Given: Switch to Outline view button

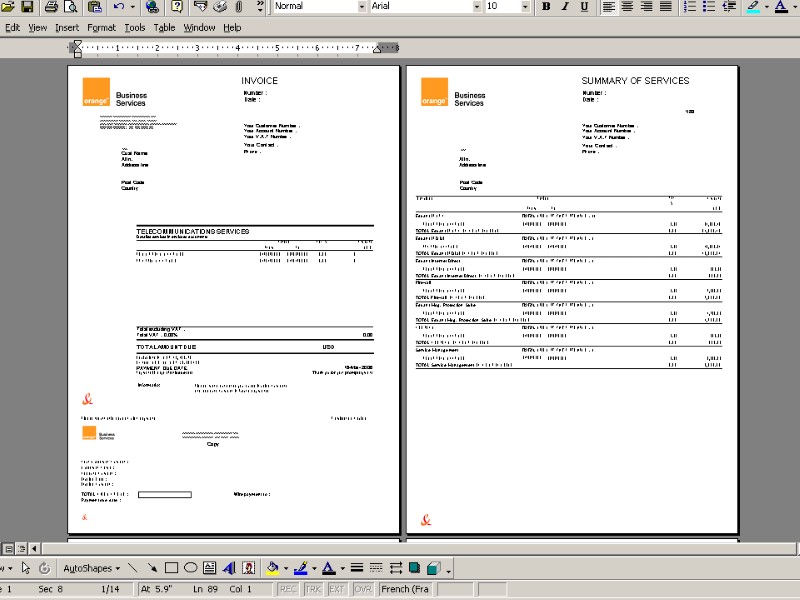Looking at the screenshot, I should [x=21, y=549].
